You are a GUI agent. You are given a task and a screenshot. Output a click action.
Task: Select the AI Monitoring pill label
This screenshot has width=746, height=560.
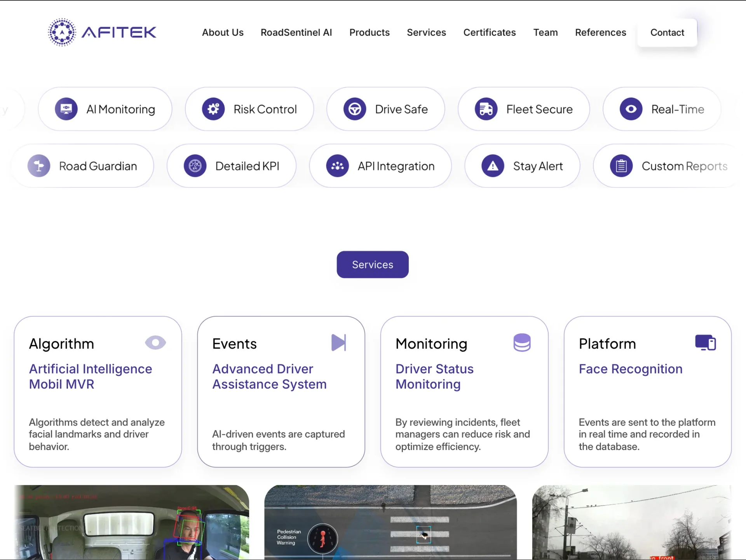click(x=120, y=110)
